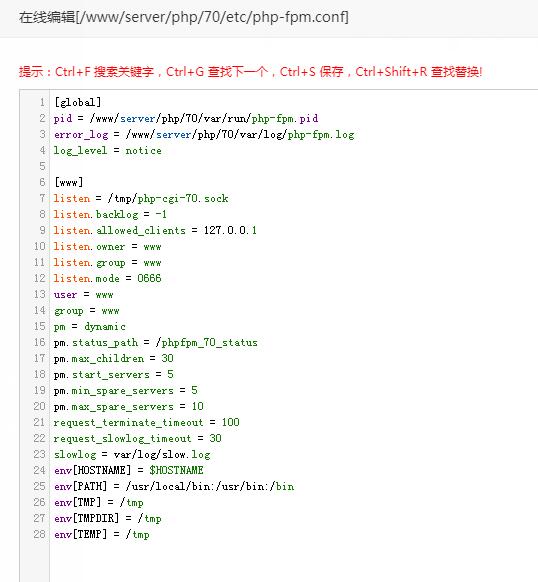Click the red Ctrl+F shortcut hint text

tap(251, 72)
